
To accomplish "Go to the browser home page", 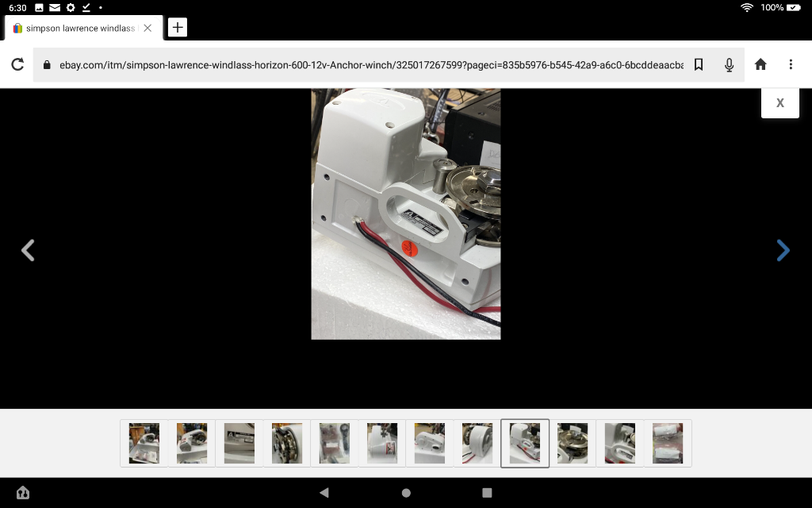I will click(x=760, y=64).
